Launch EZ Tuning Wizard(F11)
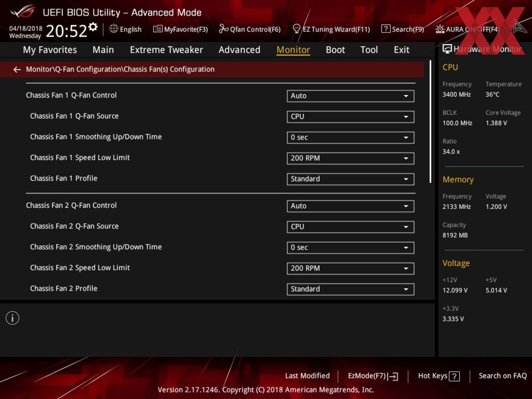This screenshot has width=532, height=399. point(331,29)
